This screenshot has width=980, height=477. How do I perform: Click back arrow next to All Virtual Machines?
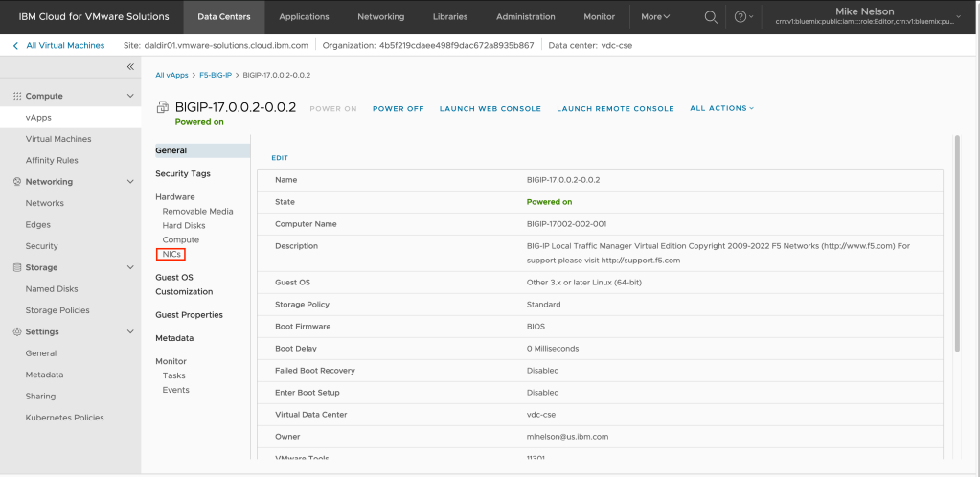[15, 45]
